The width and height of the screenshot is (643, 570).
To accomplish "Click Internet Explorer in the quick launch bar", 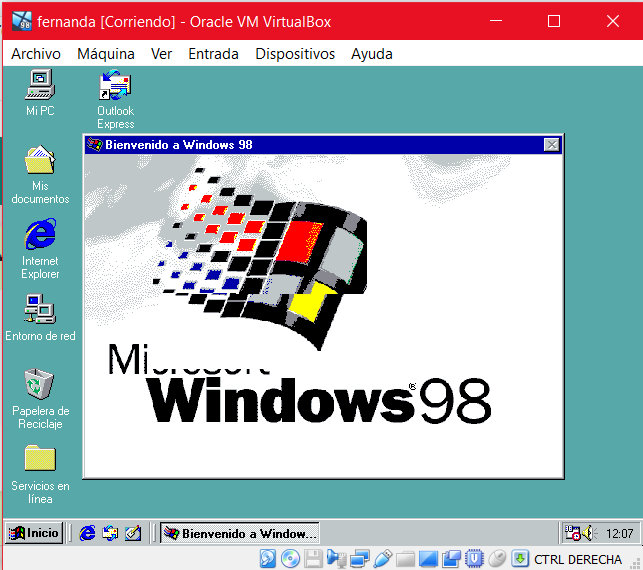I will tap(88, 533).
